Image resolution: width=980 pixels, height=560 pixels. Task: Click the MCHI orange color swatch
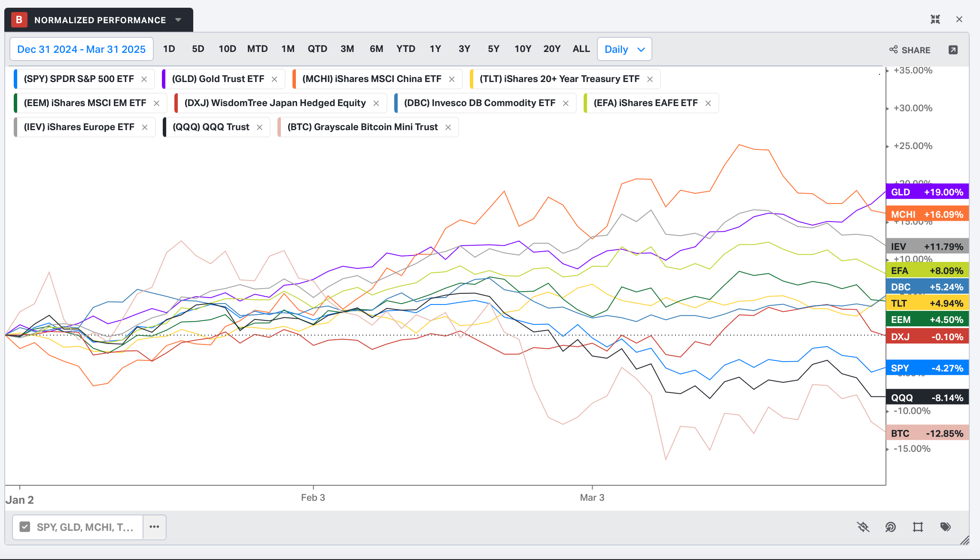click(294, 79)
